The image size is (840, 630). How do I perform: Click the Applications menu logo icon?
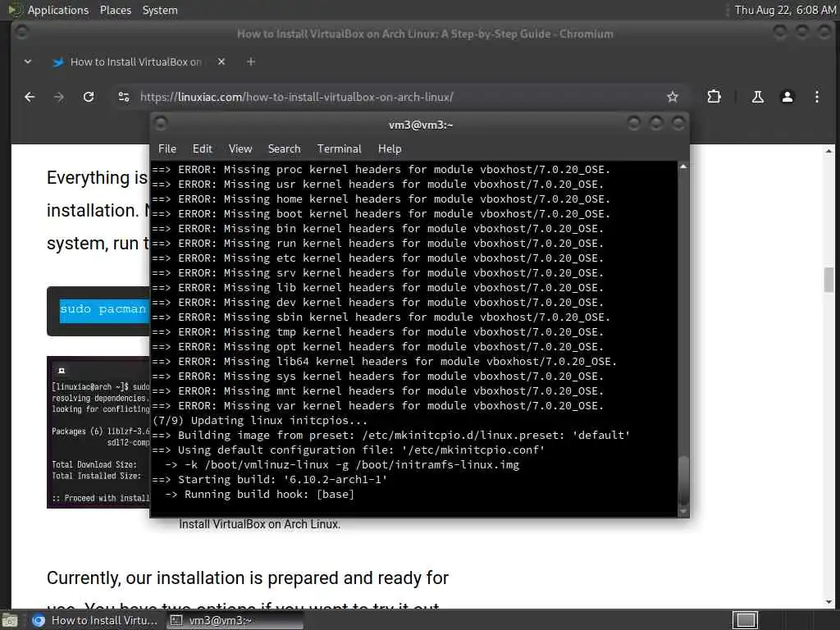pos(15,10)
